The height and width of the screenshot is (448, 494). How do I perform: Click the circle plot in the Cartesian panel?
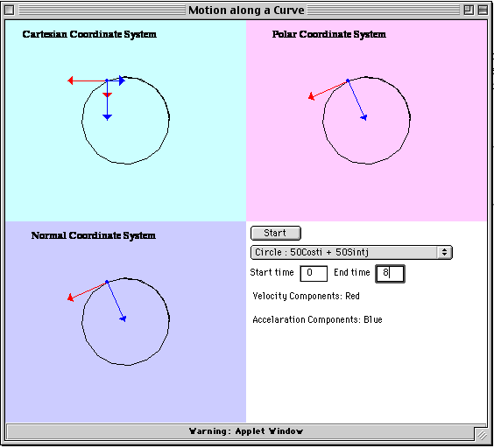pyautogui.click(x=126, y=120)
